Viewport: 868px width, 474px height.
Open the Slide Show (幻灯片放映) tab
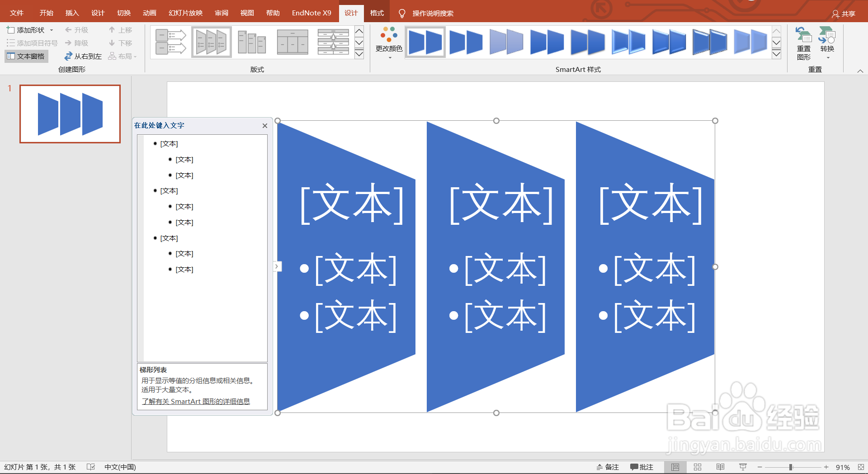[x=186, y=13]
